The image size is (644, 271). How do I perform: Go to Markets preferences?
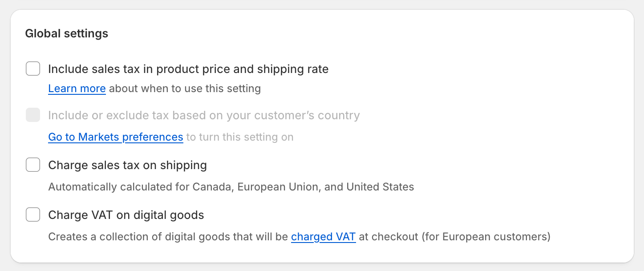(x=115, y=137)
